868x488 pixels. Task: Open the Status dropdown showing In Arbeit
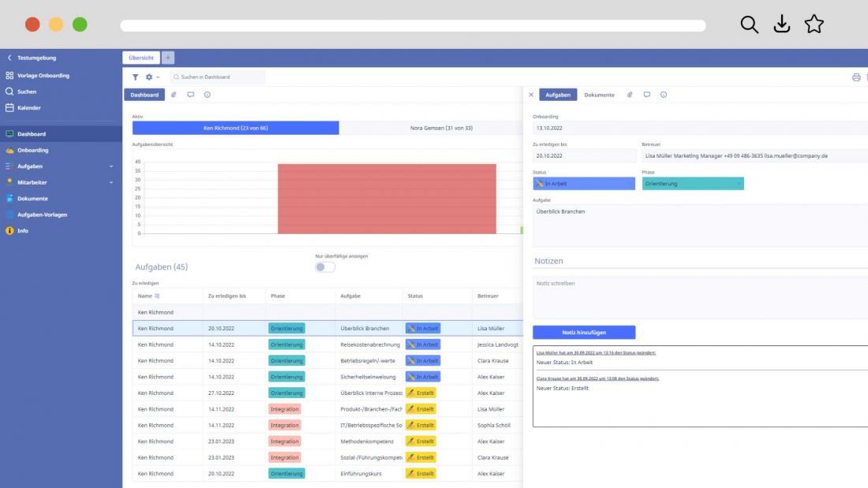click(x=583, y=184)
